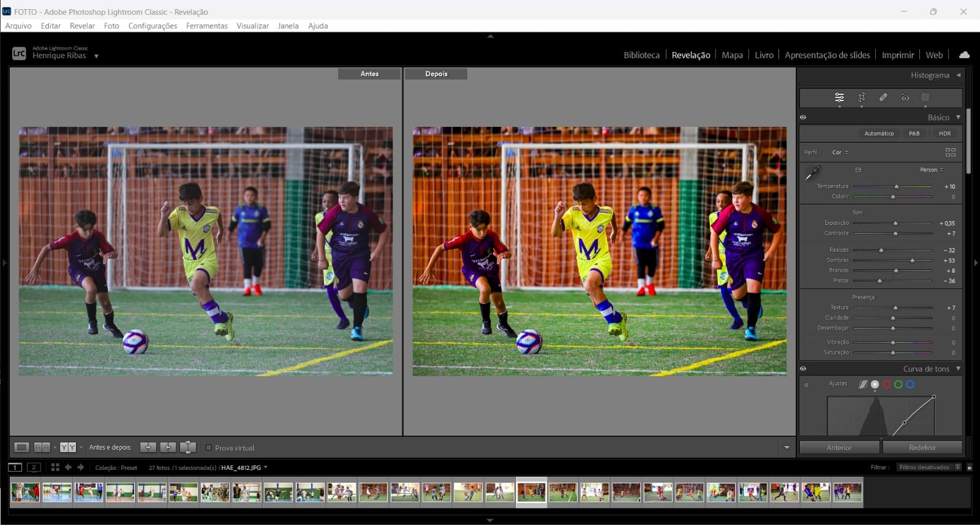Pick the white balance eyedropper
This screenshot has width=980, height=525.
[813, 173]
